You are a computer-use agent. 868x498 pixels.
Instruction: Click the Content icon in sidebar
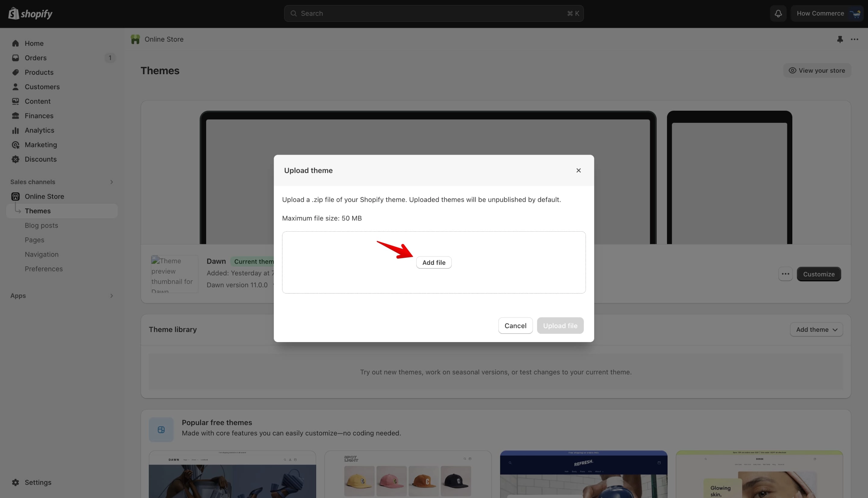click(x=15, y=101)
